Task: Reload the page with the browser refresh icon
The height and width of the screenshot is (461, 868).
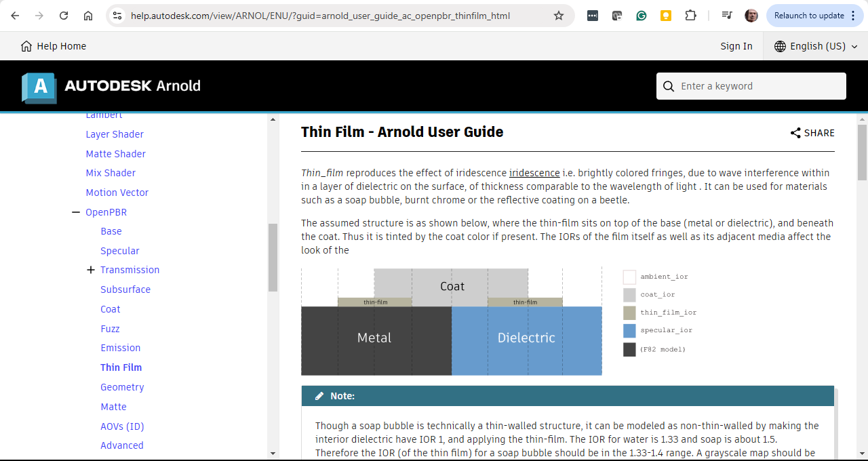Action: [64, 16]
